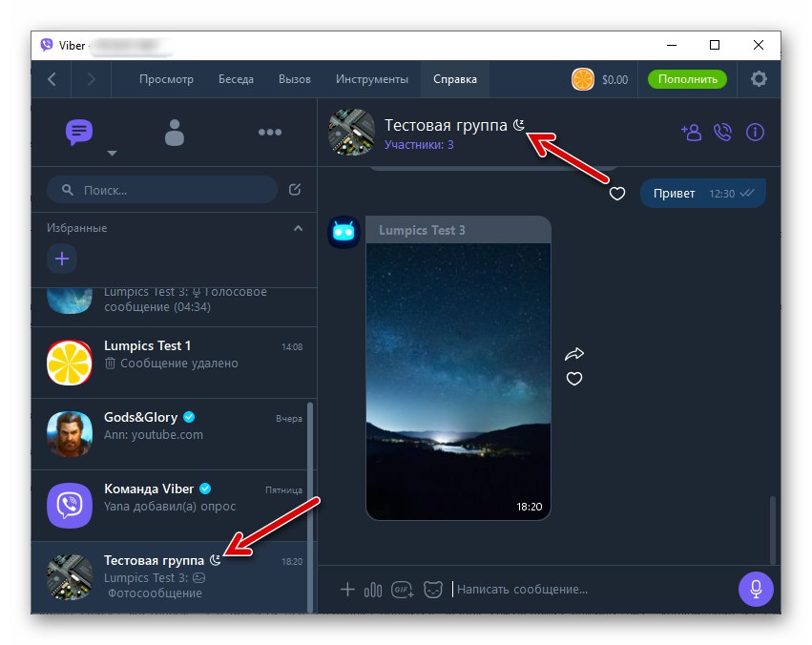
Task: Open the Инструменты menu
Action: pyautogui.click(x=371, y=79)
